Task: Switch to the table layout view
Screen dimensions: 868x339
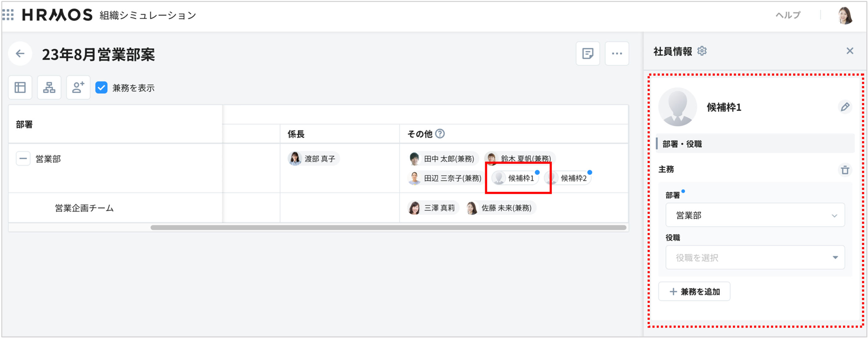Action: (20, 87)
